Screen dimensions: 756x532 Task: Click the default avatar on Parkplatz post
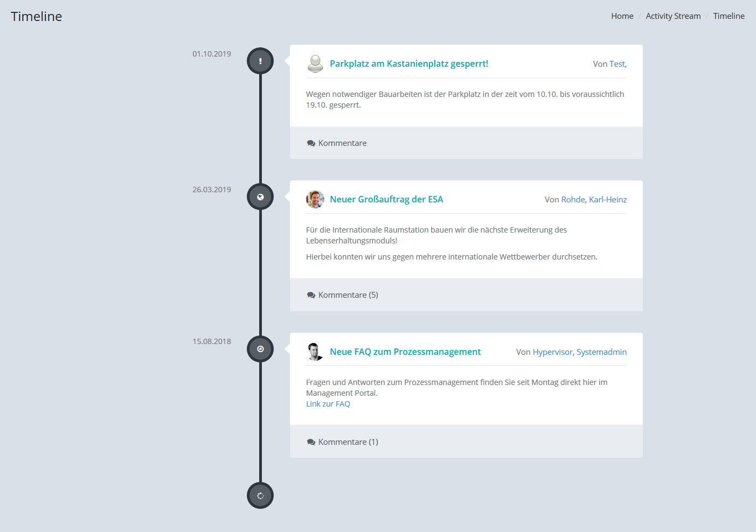point(315,64)
